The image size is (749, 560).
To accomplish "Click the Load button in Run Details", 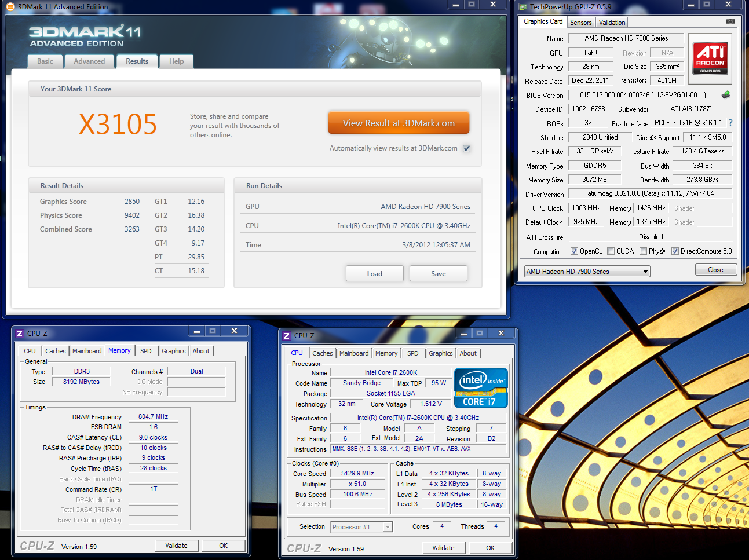I will (x=375, y=274).
